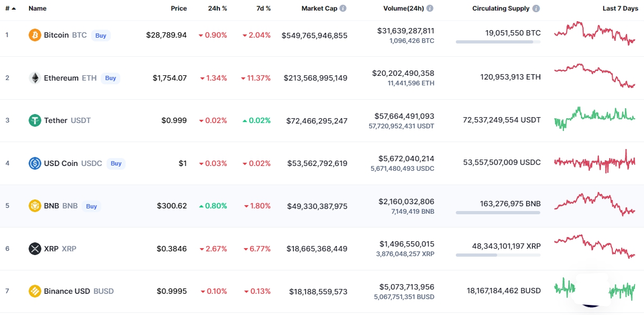Click the Buy button next to BNB
The height and width of the screenshot is (315, 644).
92,206
